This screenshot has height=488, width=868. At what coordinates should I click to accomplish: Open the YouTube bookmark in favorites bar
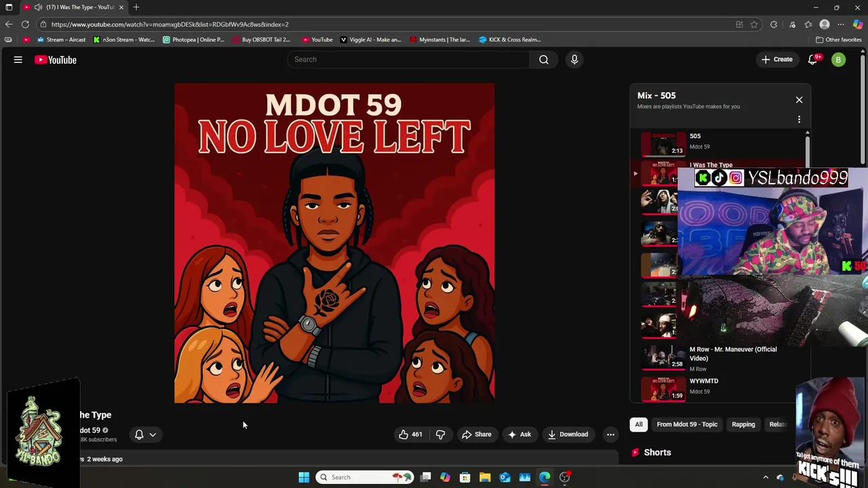(x=317, y=39)
